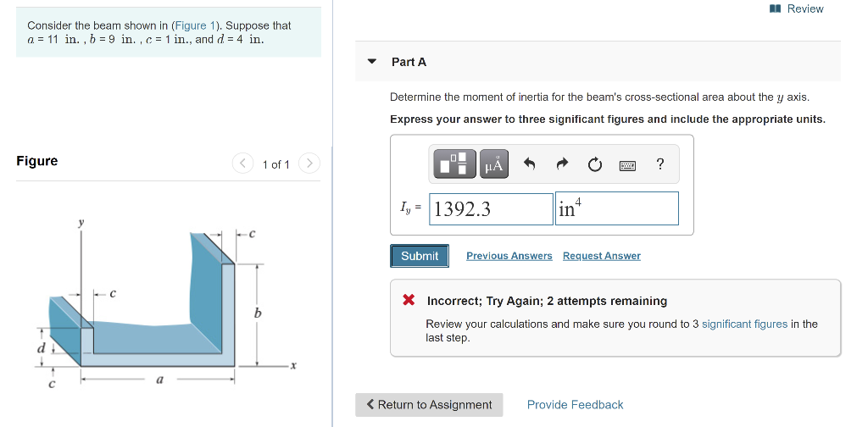Click the Request Answer link
This screenshot has width=868, height=427.
602,256
